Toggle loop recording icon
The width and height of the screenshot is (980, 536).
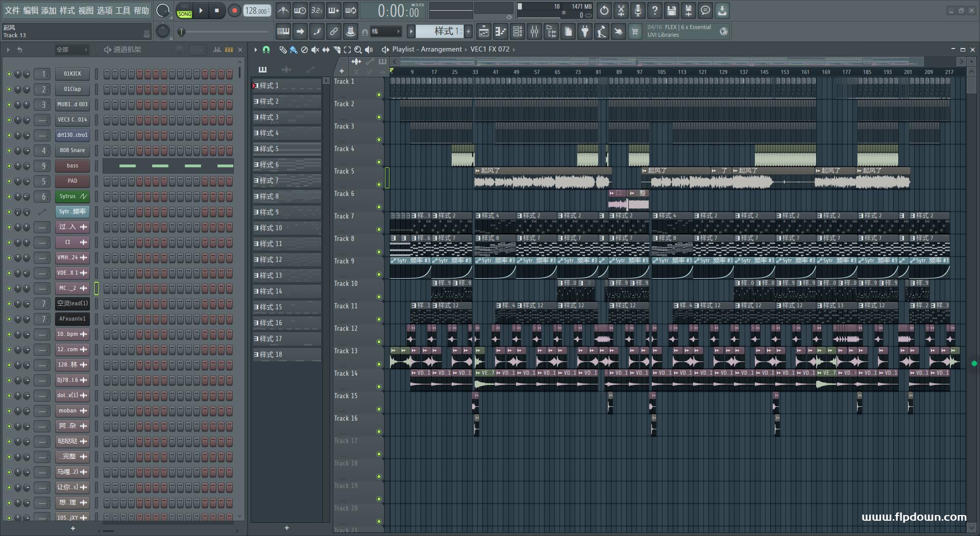(x=350, y=10)
